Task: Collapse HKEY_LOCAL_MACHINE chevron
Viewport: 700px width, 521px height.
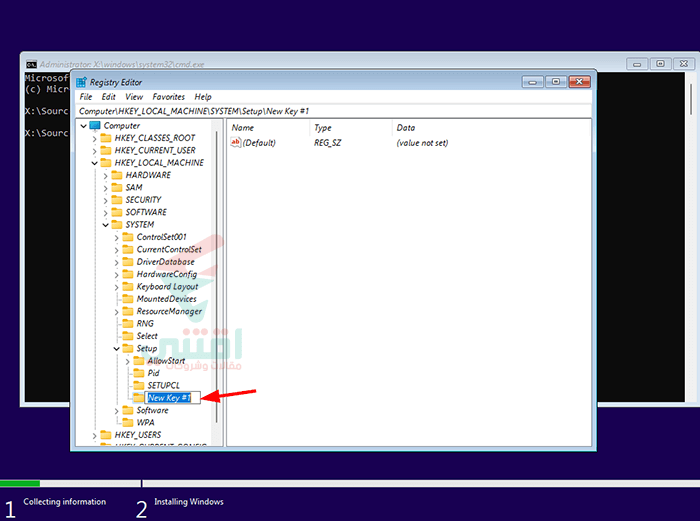Action: pos(94,163)
